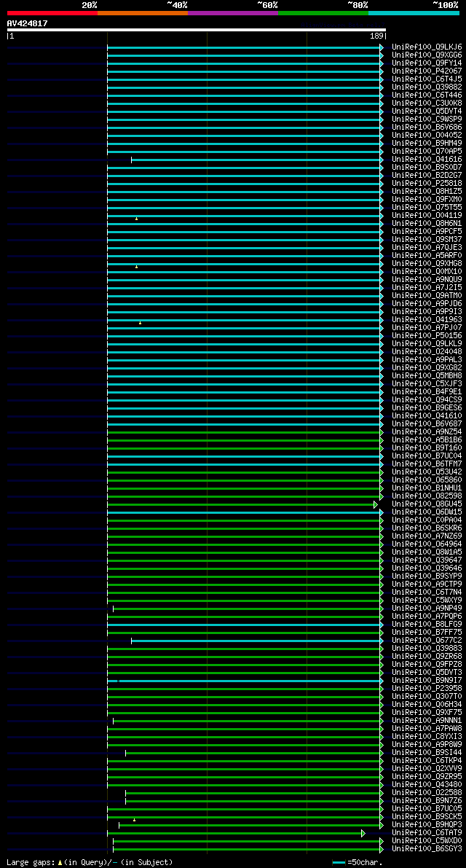Screen dimensions: 466x868
Task: Click hit label UniRef100_Q8GU45
Action: [427, 504]
